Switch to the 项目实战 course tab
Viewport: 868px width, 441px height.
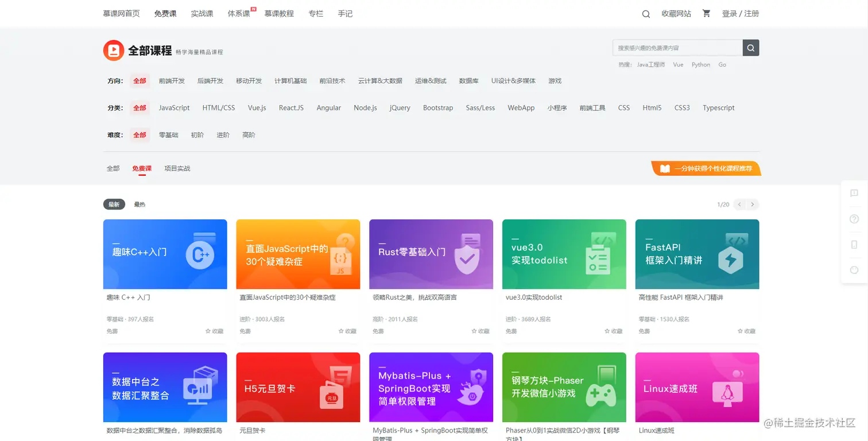pos(177,168)
